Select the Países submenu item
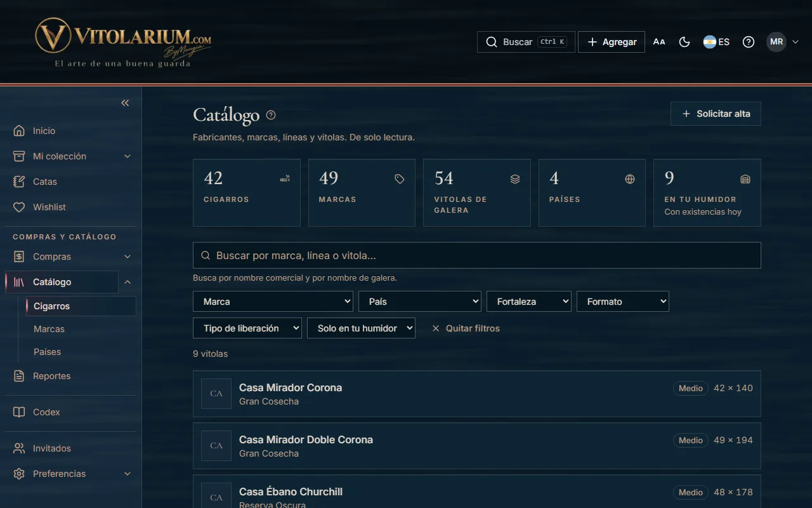Screen dimensions: 812x508 [x=81, y=352]
